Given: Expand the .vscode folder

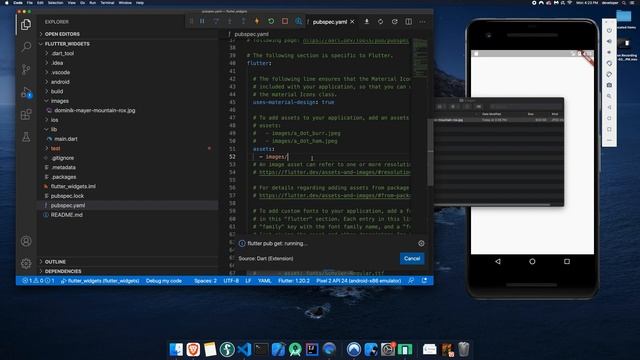Looking at the screenshot, I should 60,72.
